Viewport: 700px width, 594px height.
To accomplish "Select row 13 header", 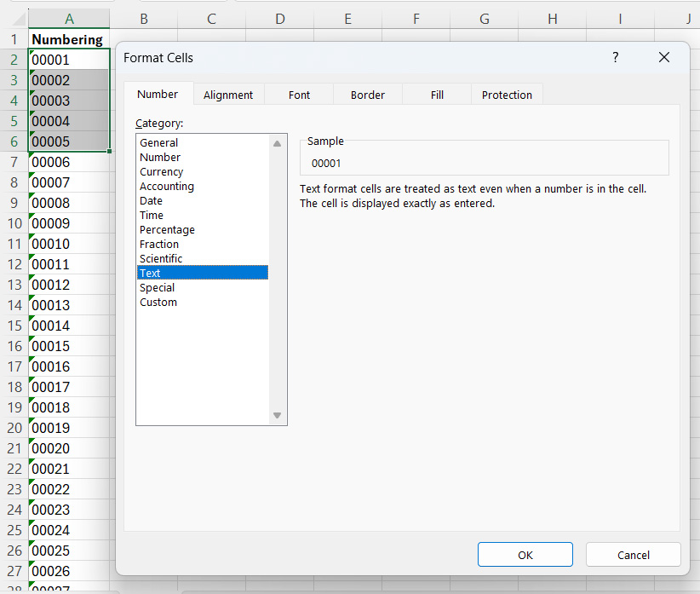I will pos(14,285).
